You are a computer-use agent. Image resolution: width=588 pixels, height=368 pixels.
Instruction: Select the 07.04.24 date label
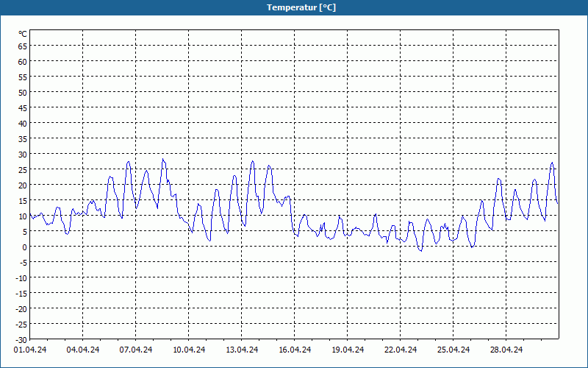(x=136, y=350)
